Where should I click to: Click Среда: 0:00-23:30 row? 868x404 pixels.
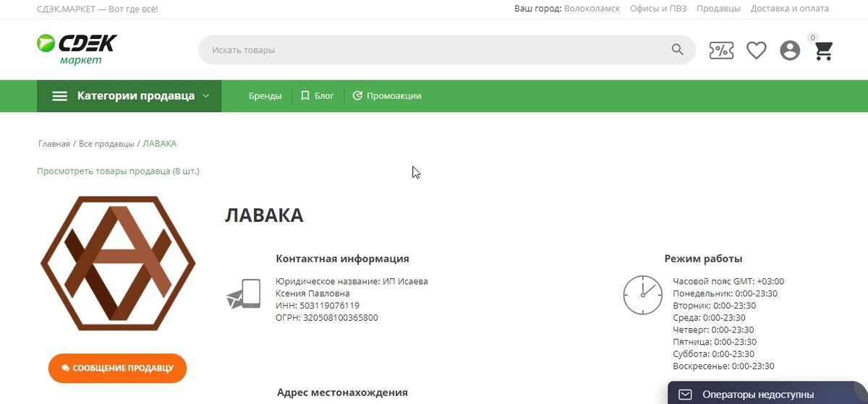point(709,318)
